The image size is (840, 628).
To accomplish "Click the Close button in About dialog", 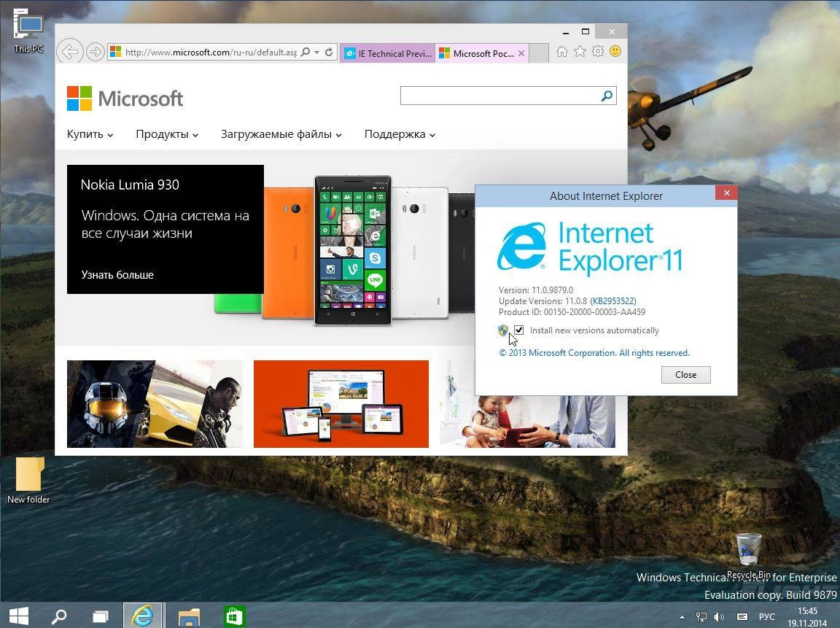I will click(x=685, y=375).
